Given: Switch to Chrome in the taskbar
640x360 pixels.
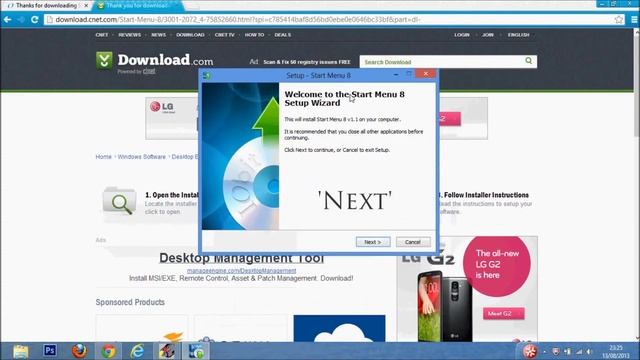Looking at the screenshot, I should click(x=109, y=351).
